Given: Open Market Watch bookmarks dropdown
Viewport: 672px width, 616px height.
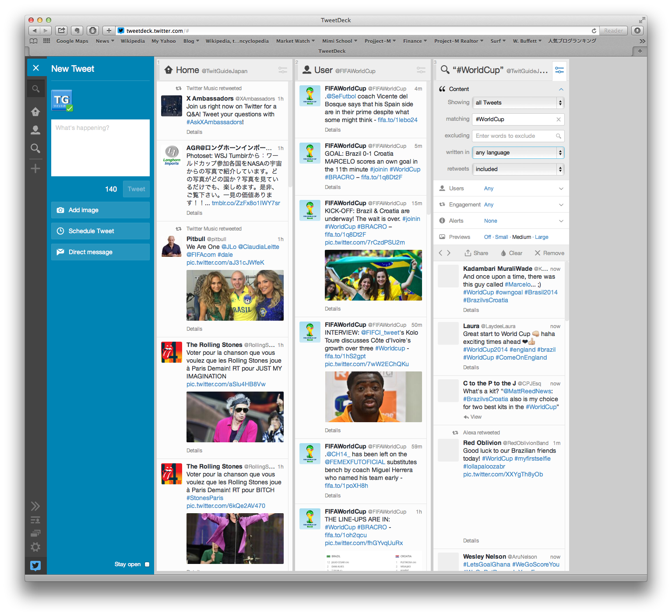Looking at the screenshot, I should (296, 41).
